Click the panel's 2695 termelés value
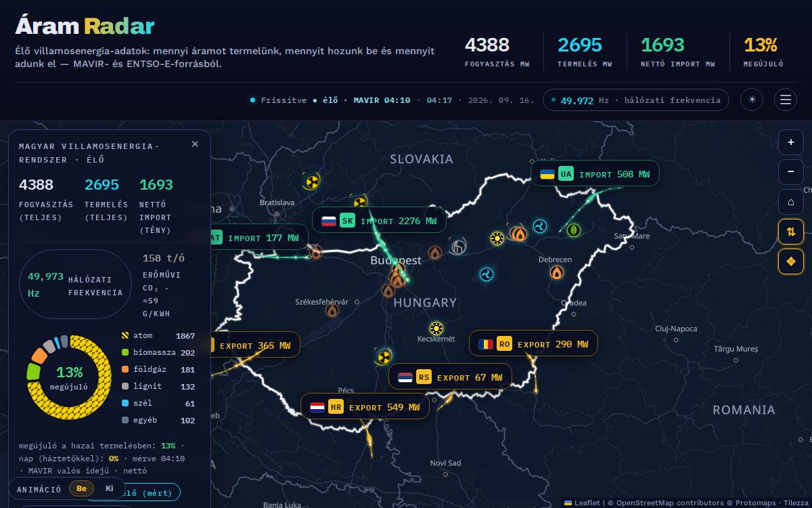Viewport: 812px width, 508px height. (101, 184)
